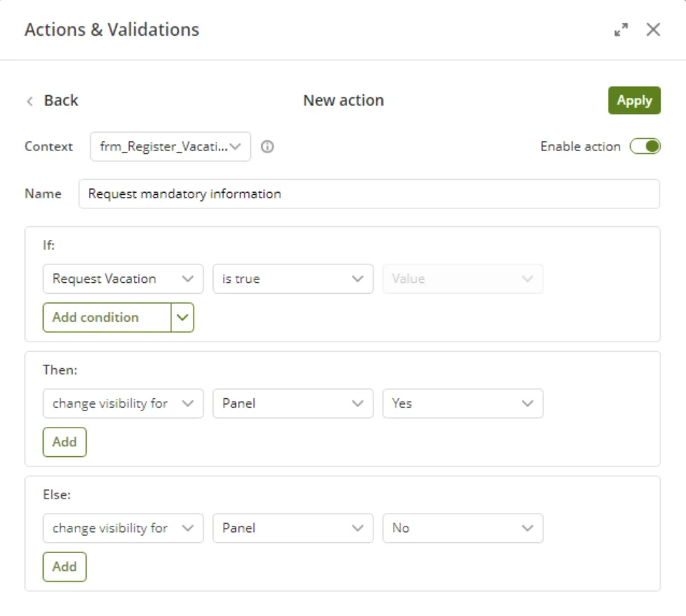Open the Then visibility Yes dropdown

462,403
